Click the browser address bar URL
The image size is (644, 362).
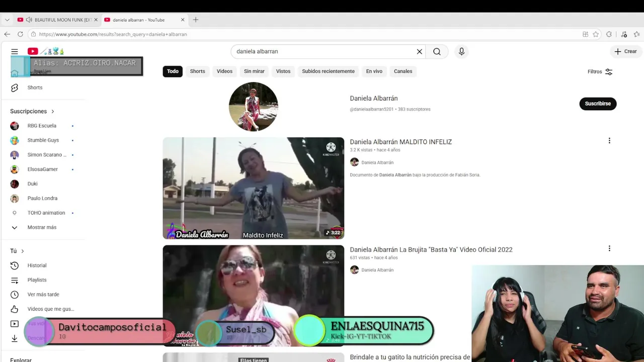(x=113, y=34)
